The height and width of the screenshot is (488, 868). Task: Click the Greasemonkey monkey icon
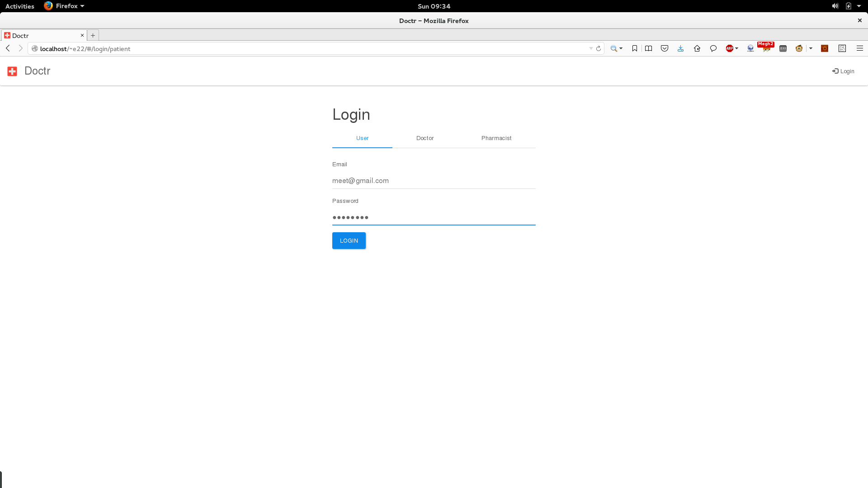(x=799, y=48)
